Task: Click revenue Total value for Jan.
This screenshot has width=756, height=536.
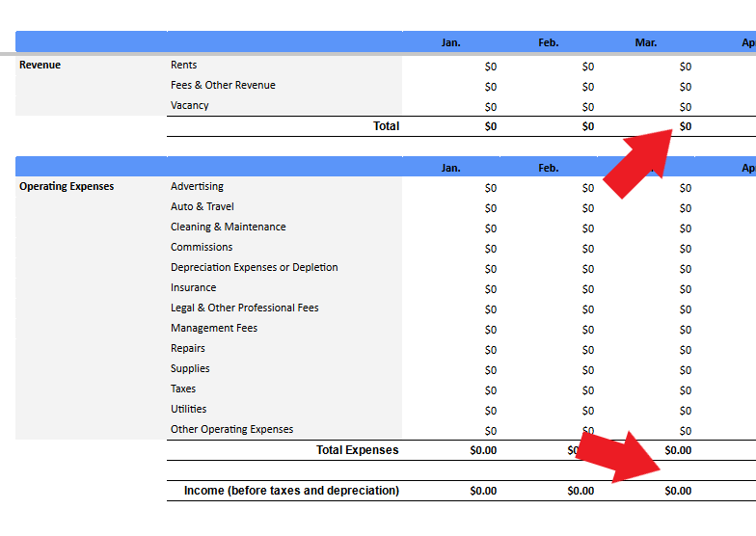Action: (490, 127)
